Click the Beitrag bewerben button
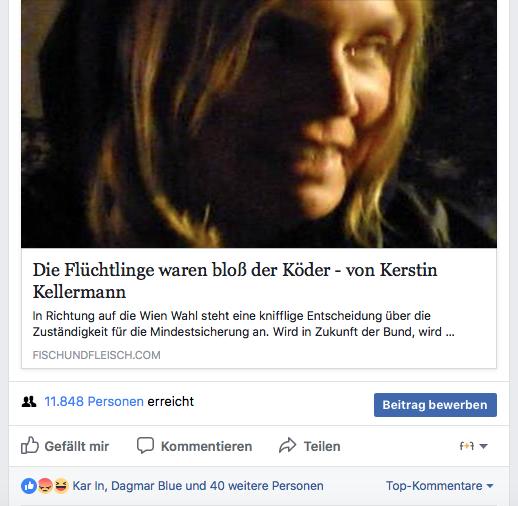The height and width of the screenshot is (506, 518). [435, 405]
